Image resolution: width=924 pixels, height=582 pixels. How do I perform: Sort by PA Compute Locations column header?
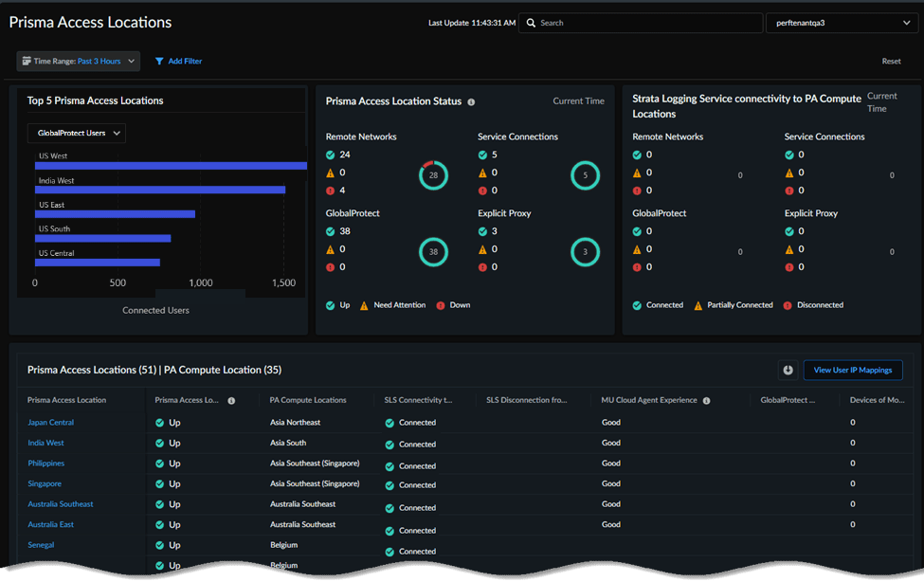pyautogui.click(x=308, y=400)
